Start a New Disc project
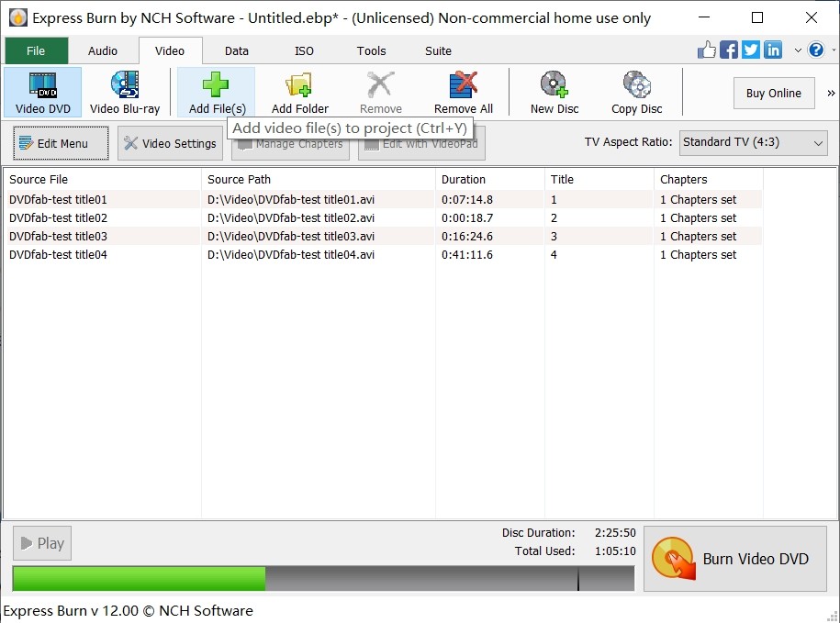Viewport: 840px width, 623px height. pos(553,91)
